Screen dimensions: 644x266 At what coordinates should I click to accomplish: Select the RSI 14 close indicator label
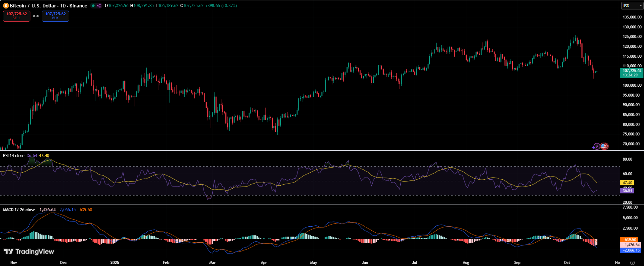tap(14, 156)
